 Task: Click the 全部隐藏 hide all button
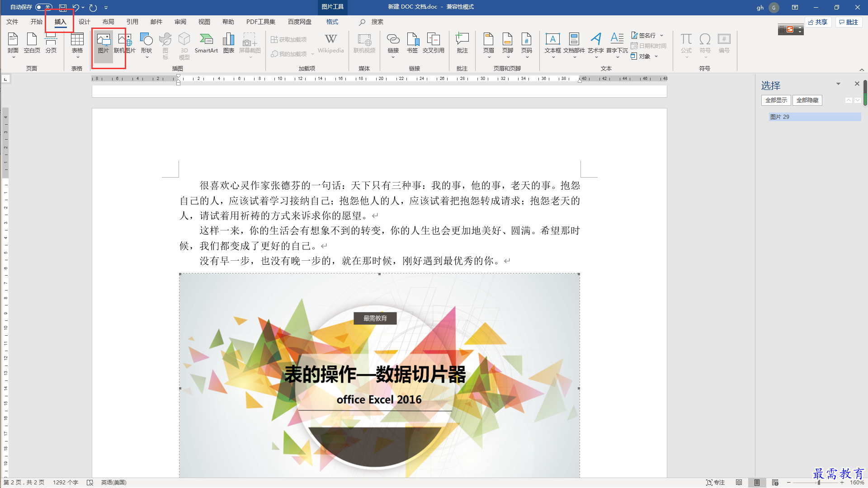[807, 100]
